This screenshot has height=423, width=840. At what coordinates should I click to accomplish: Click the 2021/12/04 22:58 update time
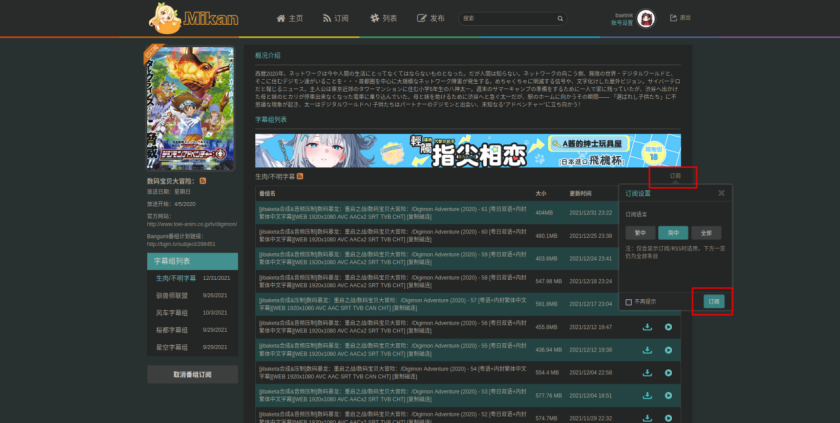pos(590,373)
